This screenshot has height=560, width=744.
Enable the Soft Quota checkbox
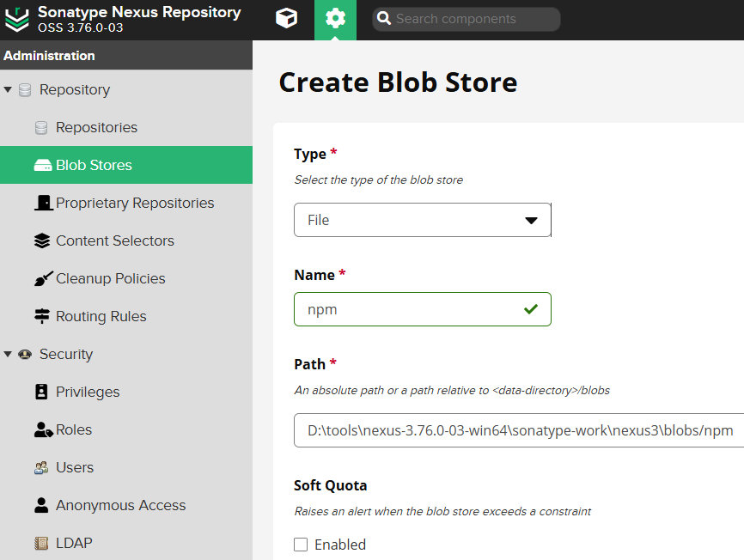point(301,545)
